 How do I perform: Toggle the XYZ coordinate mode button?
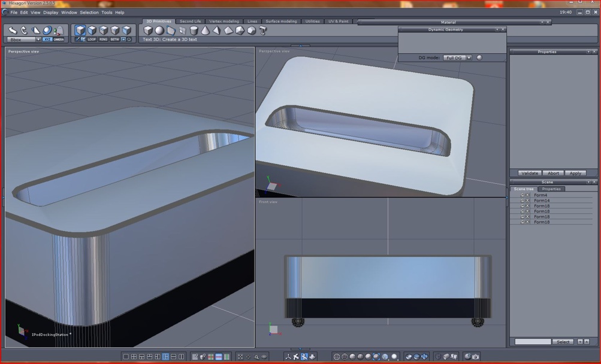(47, 40)
